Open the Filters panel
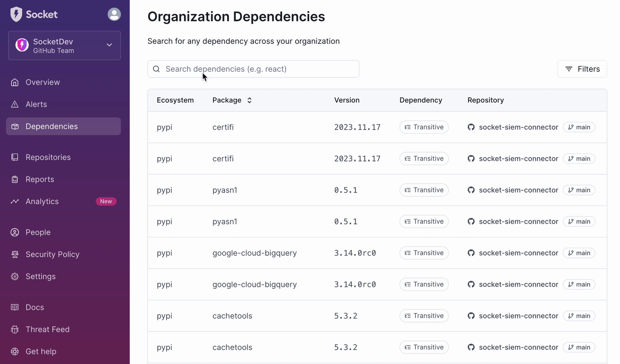The height and width of the screenshot is (364, 620). tap(582, 69)
